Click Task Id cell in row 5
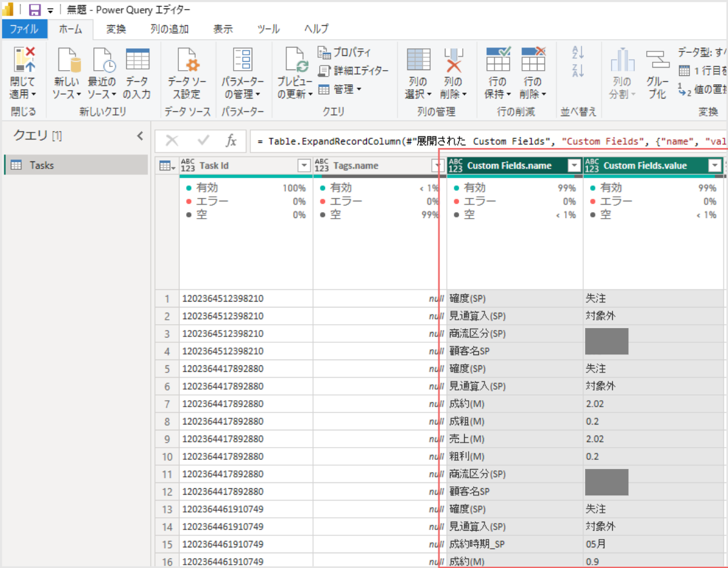 [246, 369]
